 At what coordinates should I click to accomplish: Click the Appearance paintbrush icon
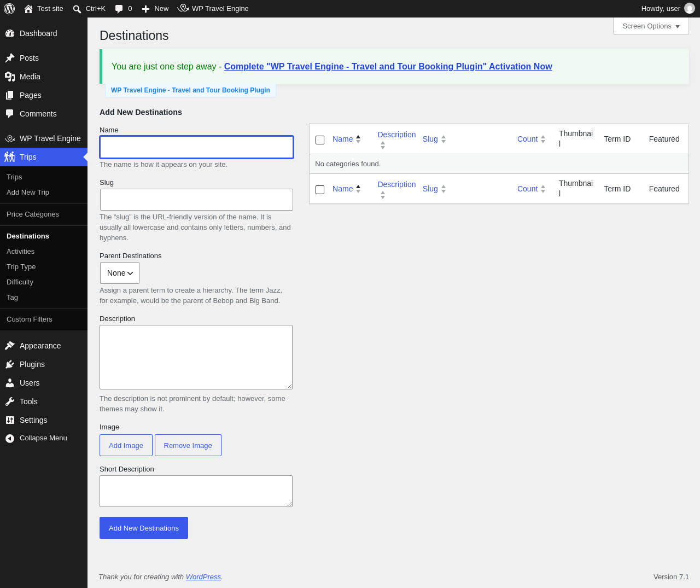point(10,346)
